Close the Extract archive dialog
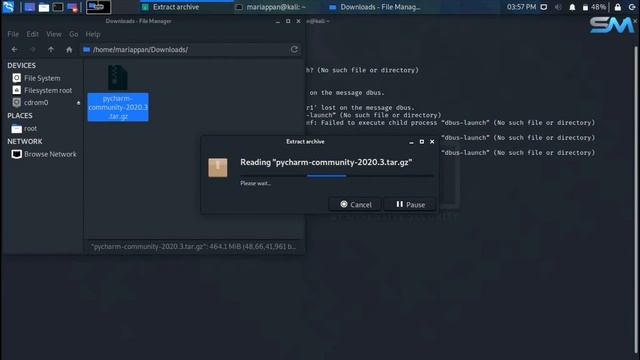The width and height of the screenshot is (640, 360). coord(432,142)
